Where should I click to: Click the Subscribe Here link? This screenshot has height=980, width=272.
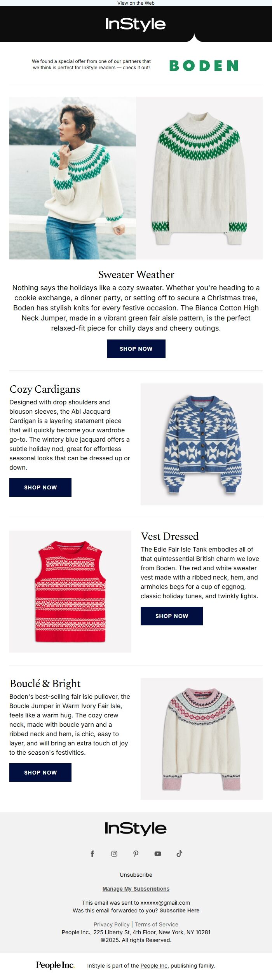(180, 910)
